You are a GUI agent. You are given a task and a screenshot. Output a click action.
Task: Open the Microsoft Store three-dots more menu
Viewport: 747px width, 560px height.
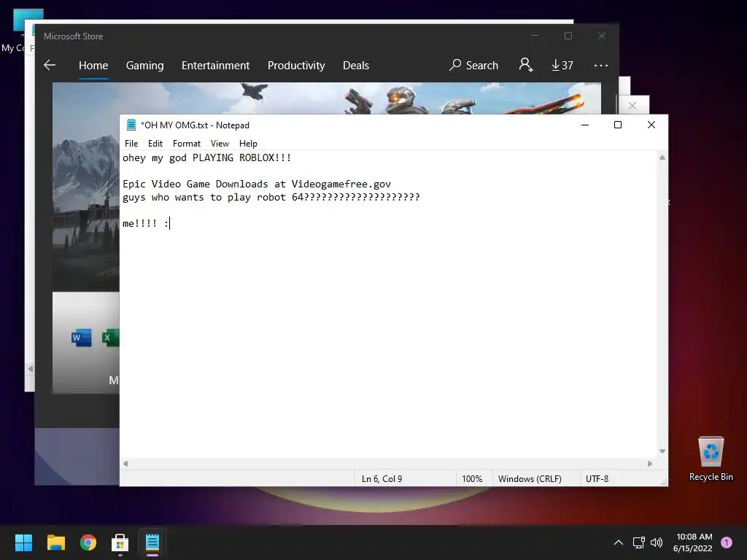pyautogui.click(x=601, y=65)
